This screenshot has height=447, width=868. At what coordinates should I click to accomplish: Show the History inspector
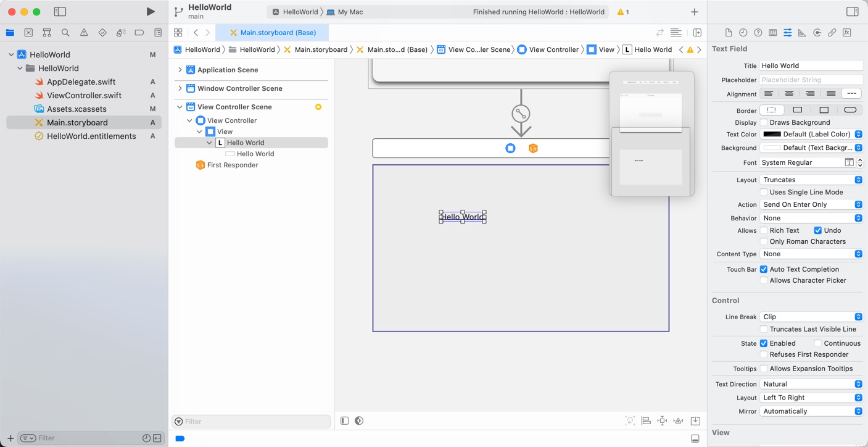[743, 33]
